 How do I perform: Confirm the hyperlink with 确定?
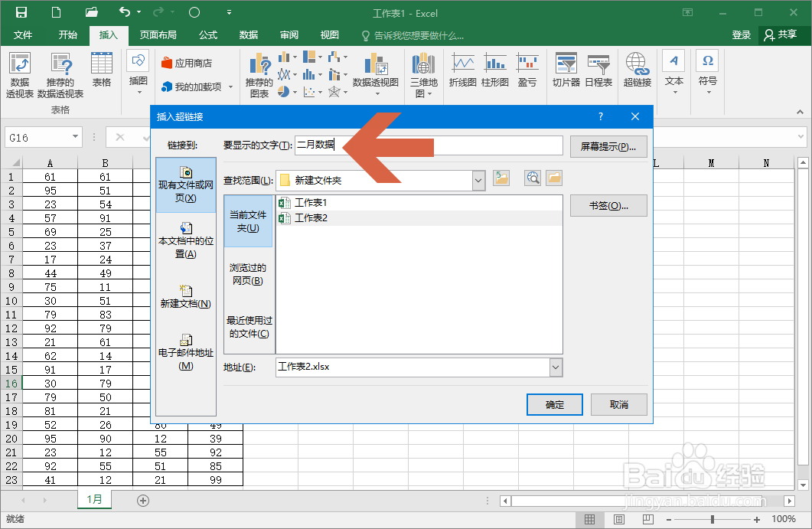pyautogui.click(x=554, y=404)
